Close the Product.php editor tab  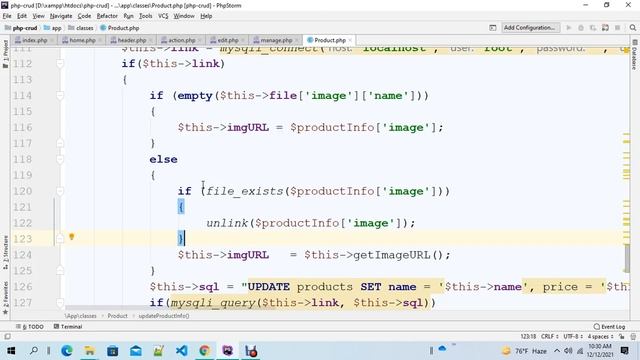click(350, 40)
